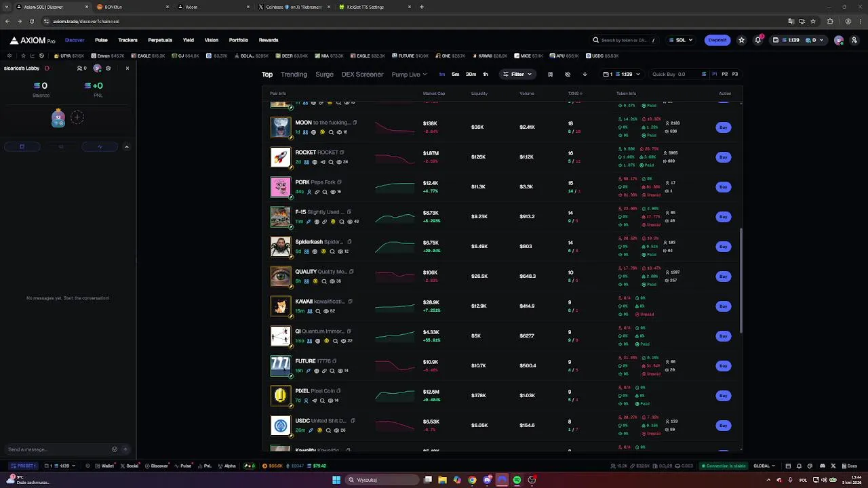This screenshot has height=488, width=868.
Task: Switch to the Surge tab
Action: tap(324, 74)
